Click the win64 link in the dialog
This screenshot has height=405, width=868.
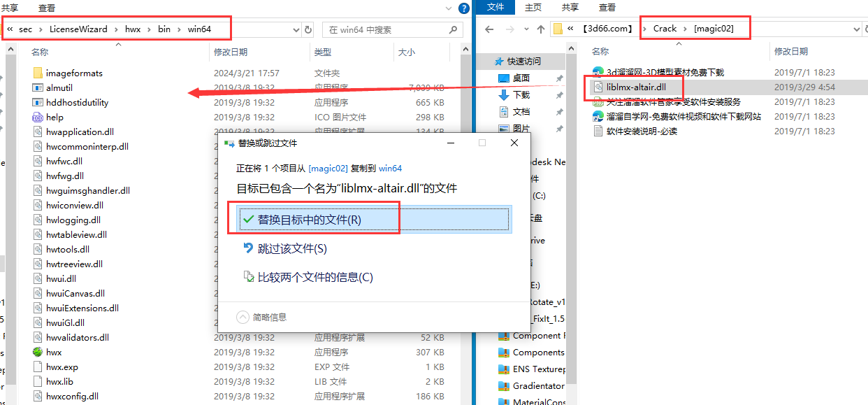pyautogui.click(x=390, y=168)
